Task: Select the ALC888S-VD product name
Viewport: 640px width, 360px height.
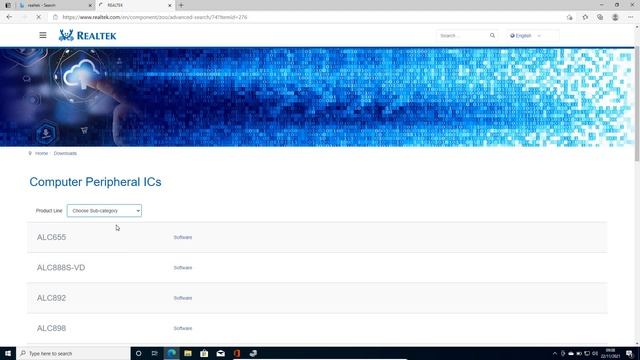Action: (x=61, y=268)
